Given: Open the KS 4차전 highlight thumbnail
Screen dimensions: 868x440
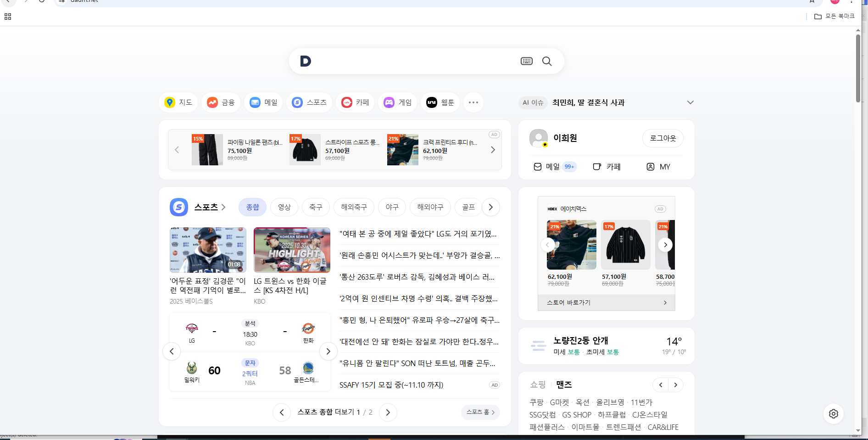Looking at the screenshot, I should click(x=292, y=250).
